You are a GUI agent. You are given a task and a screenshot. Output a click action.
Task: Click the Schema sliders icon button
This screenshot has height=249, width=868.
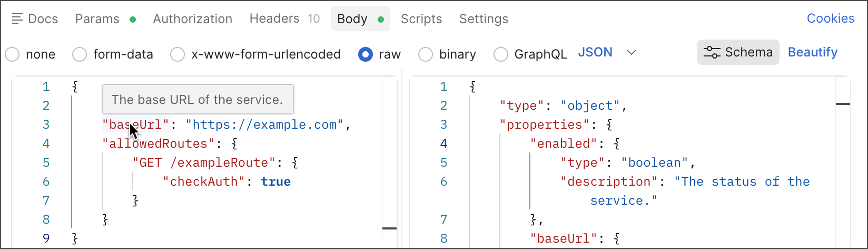(712, 52)
